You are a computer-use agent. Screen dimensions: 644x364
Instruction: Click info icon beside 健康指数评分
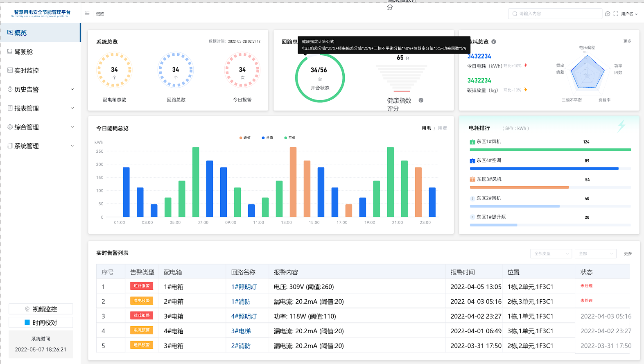click(x=421, y=100)
